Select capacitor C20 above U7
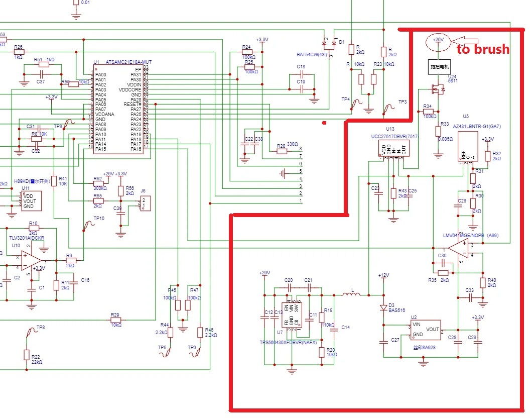 click(289, 288)
